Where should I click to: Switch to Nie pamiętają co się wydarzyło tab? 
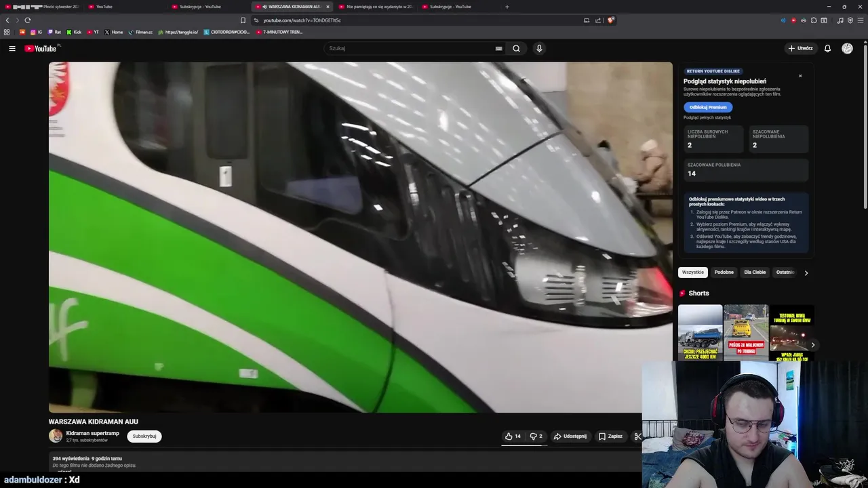[376, 7]
